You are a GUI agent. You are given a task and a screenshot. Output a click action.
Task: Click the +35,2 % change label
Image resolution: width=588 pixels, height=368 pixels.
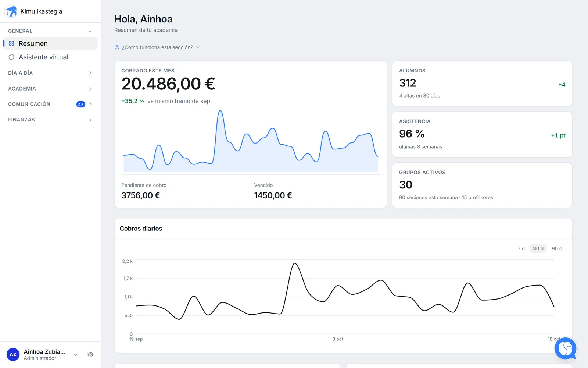point(133,101)
